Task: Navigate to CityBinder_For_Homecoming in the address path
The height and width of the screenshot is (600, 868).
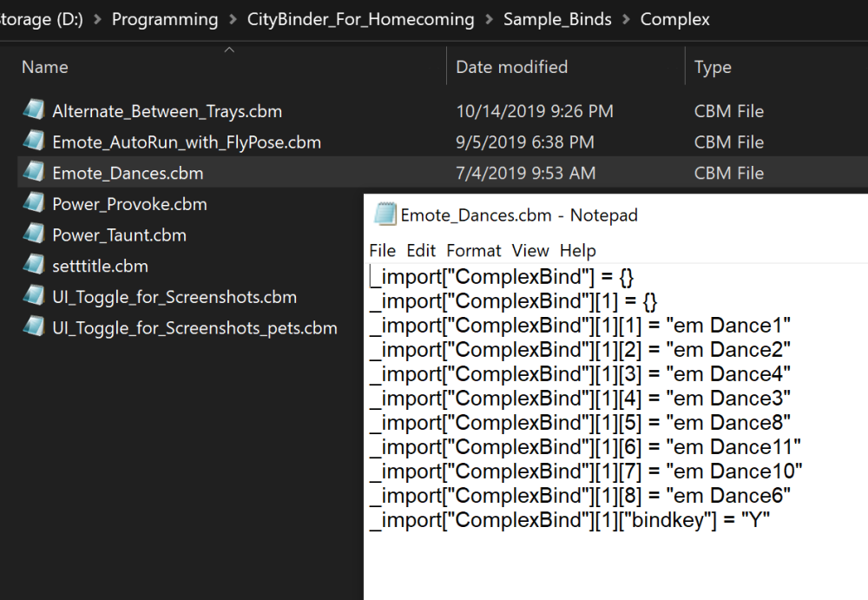Action: (x=360, y=19)
